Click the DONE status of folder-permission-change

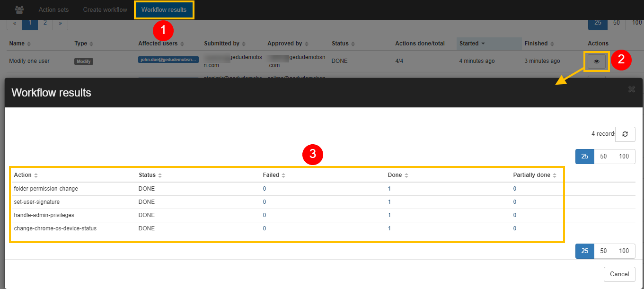(146, 189)
